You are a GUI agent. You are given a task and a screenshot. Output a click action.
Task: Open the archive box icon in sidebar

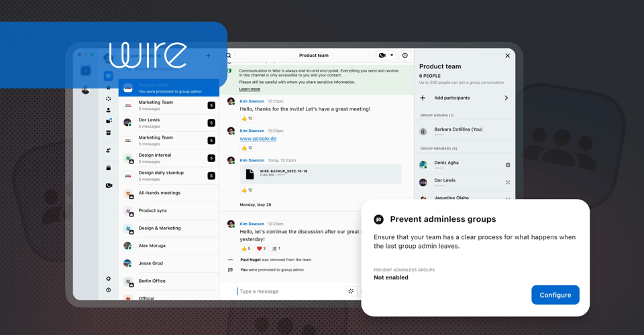pos(109,133)
